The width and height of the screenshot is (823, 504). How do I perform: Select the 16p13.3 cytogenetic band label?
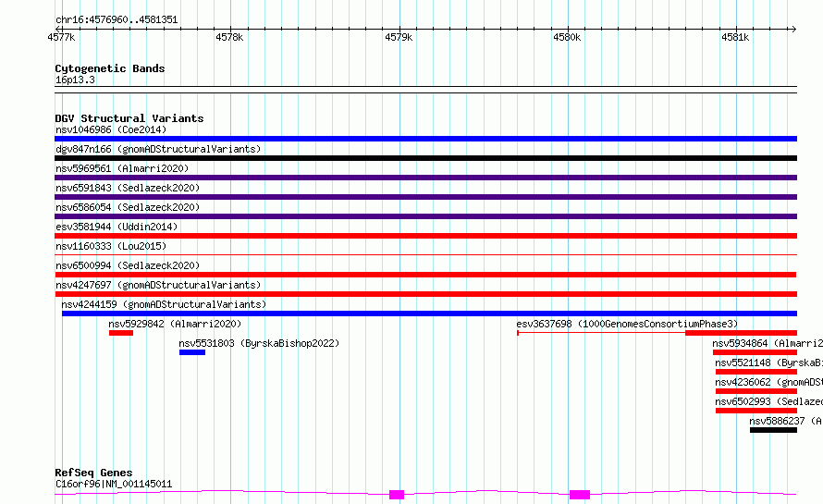pyautogui.click(x=75, y=80)
